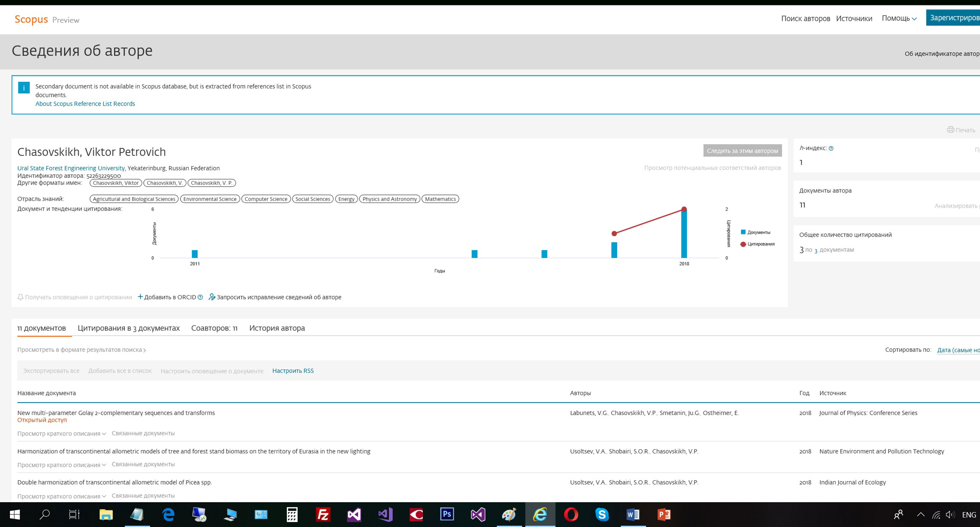
Task: Click About Scopus Reference List Records link
Action: click(85, 104)
